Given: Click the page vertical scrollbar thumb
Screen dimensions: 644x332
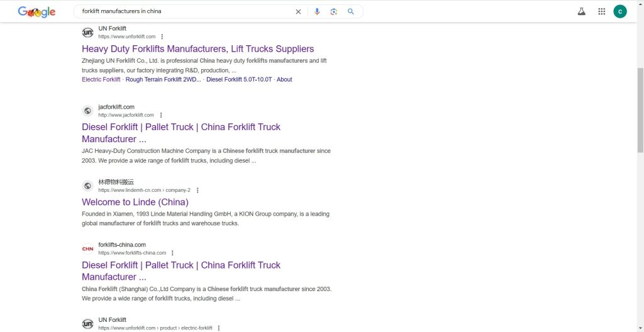Looking at the screenshot, I should pos(640,110).
